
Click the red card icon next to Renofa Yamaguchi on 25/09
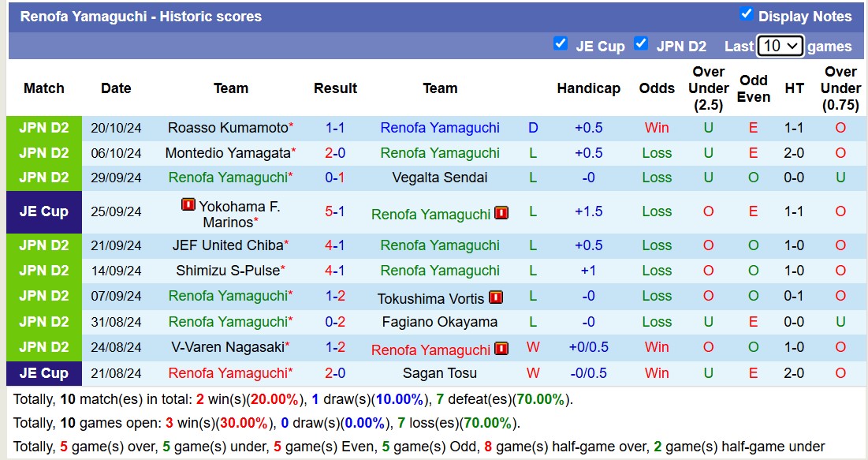coord(501,212)
